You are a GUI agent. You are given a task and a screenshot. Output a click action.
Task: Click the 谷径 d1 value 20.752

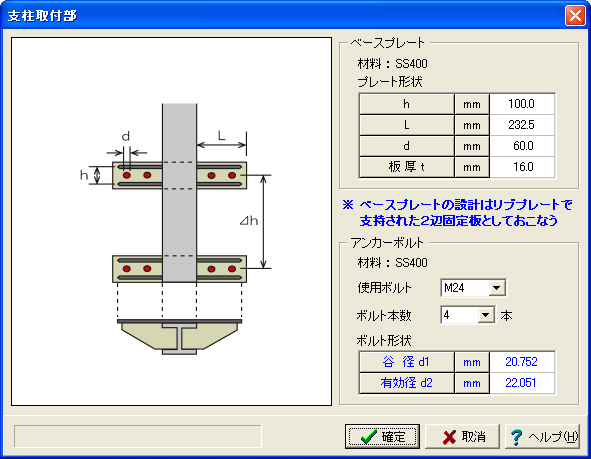(522, 362)
